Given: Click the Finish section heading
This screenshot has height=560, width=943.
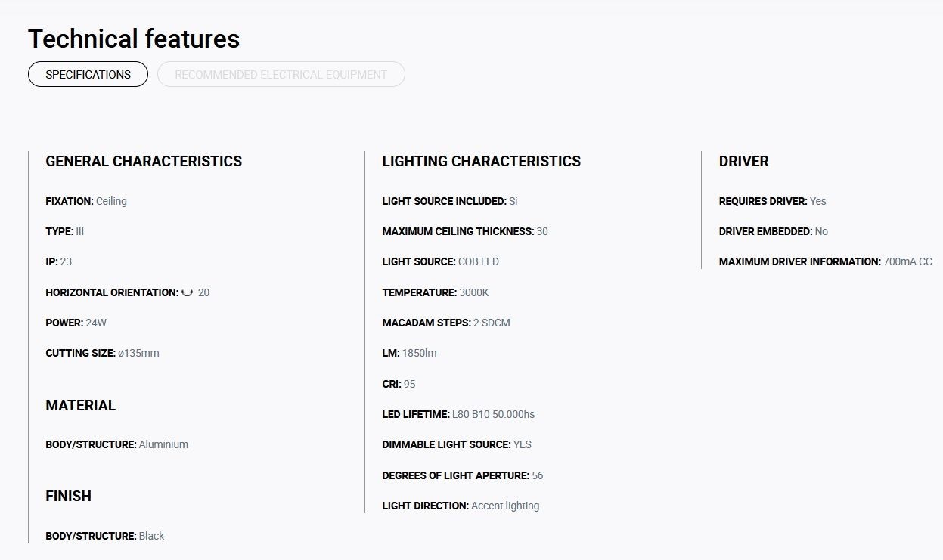Looking at the screenshot, I should 68,496.
